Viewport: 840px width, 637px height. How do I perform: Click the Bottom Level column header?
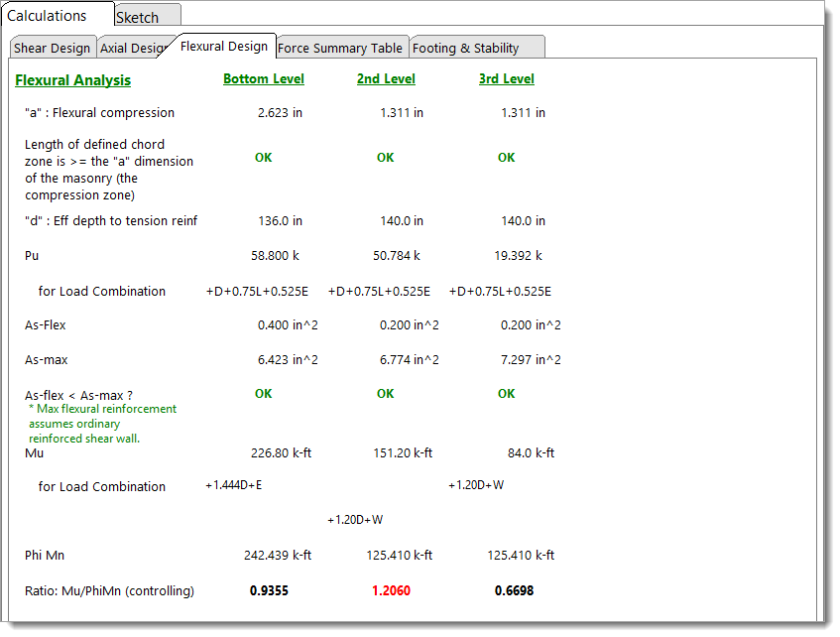coord(264,79)
